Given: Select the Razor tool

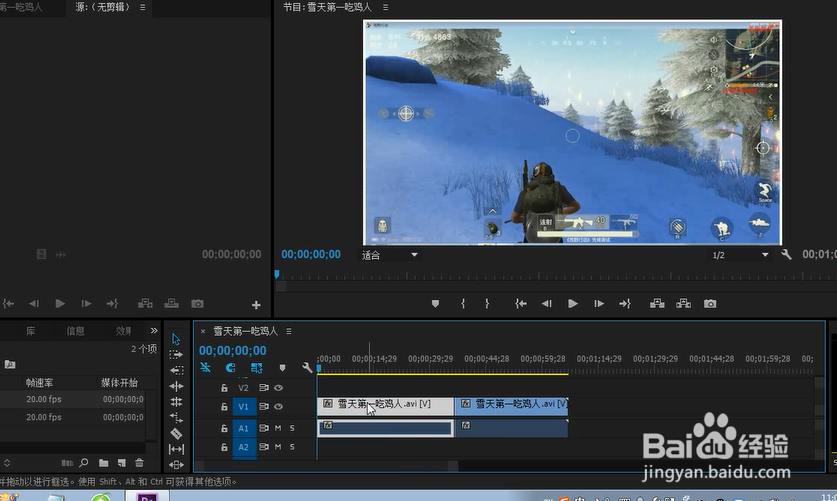Looking at the screenshot, I should tap(176, 433).
